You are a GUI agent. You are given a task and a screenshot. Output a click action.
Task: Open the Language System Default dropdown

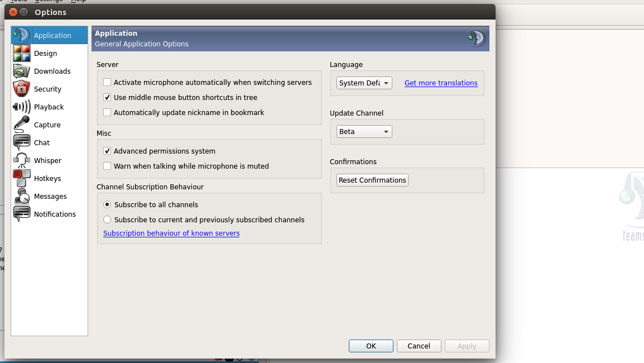364,83
